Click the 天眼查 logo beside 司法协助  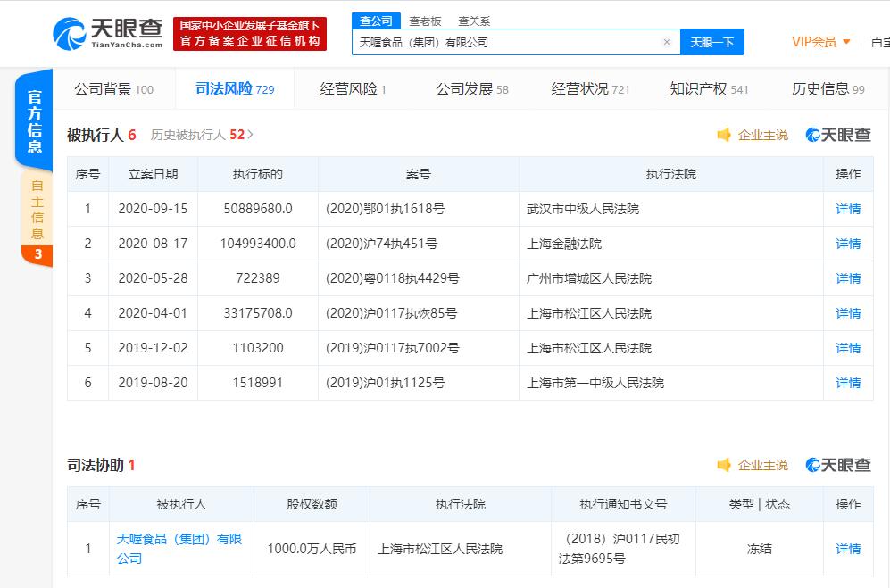tap(838, 466)
